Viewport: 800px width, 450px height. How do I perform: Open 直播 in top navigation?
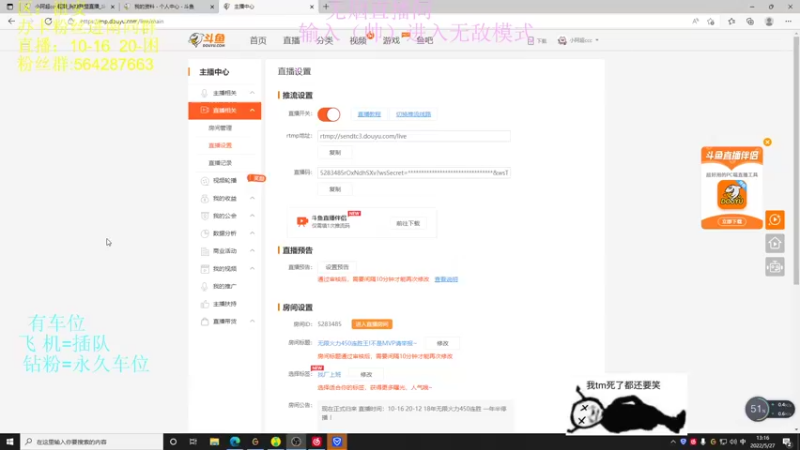[291, 40]
